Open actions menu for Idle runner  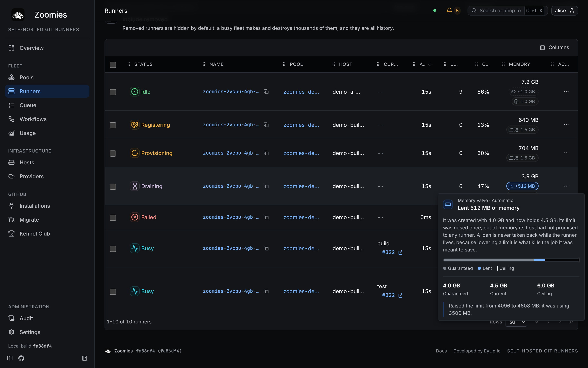[566, 92]
